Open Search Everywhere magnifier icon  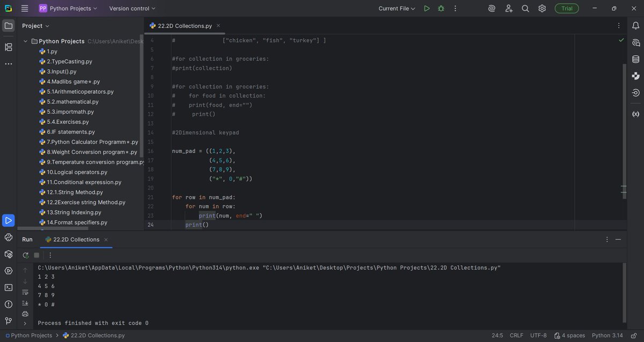tap(525, 9)
